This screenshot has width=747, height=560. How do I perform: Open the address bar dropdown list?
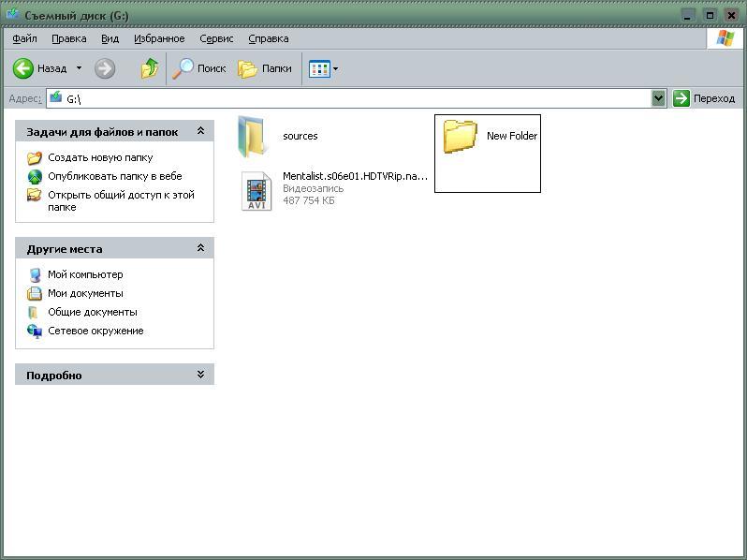point(658,98)
